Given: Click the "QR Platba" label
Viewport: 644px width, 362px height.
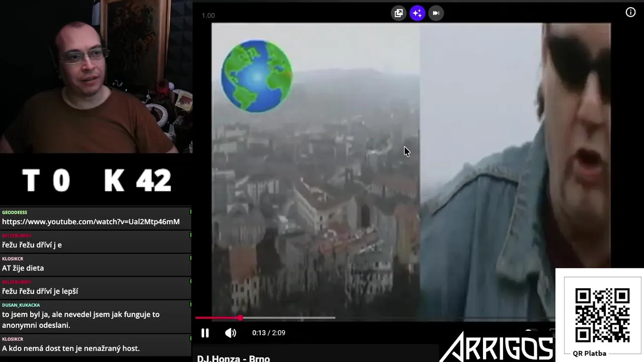Looking at the screenshot, I should tap(589, 353).
